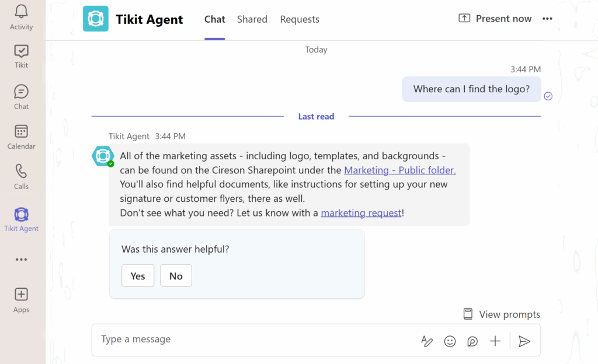Open the Calendar from the sidebar
This screenshot has height=364, width=598.
[x=21, y=136]
